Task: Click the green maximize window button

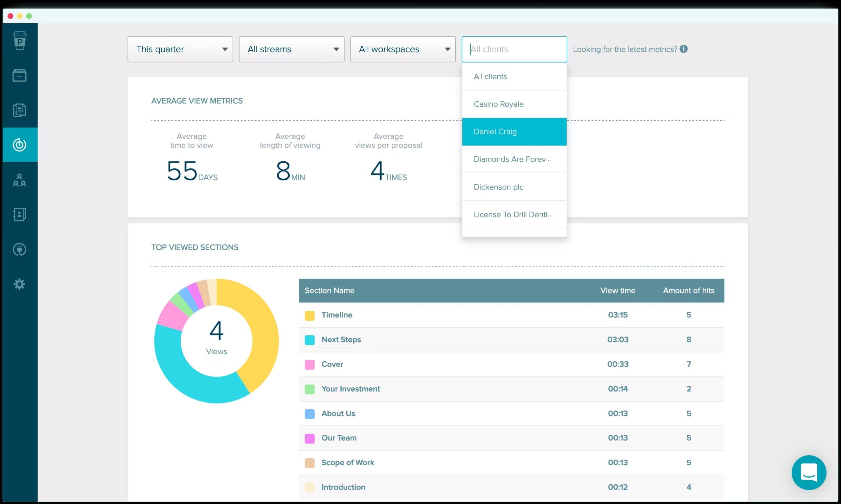Action: pyautogui.click(x=29, y=16)
